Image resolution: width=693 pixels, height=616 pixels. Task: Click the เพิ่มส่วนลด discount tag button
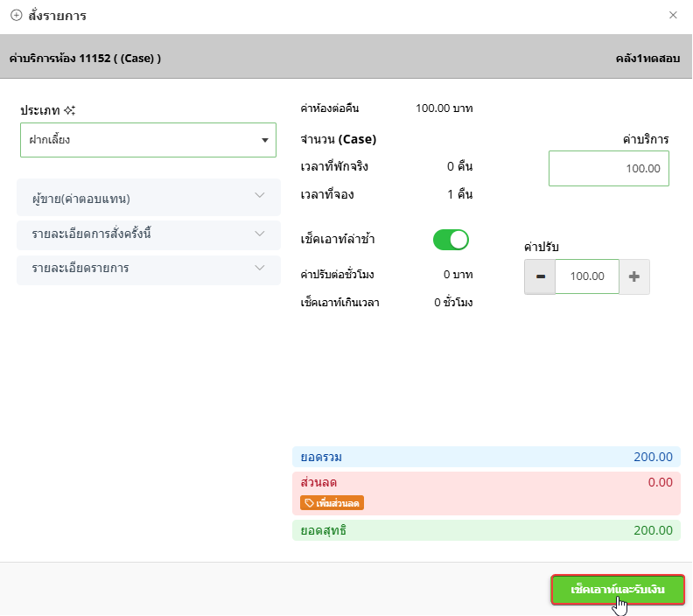332,503
